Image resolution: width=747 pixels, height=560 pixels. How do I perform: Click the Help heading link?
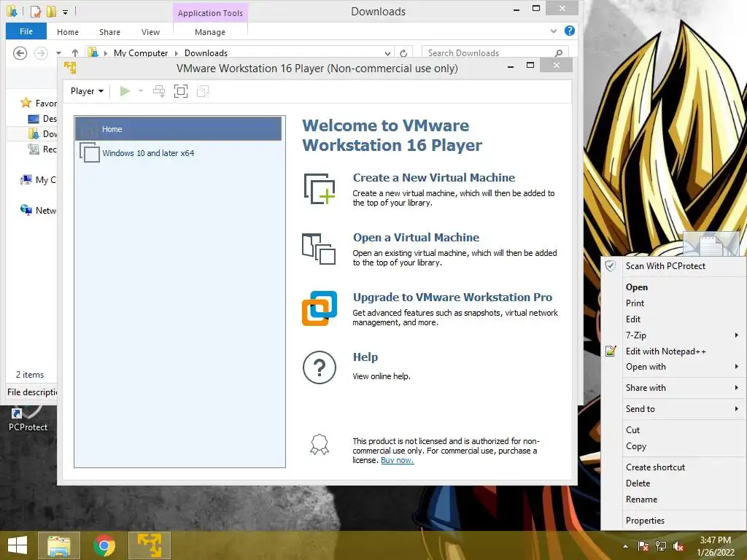click(365, 357)
